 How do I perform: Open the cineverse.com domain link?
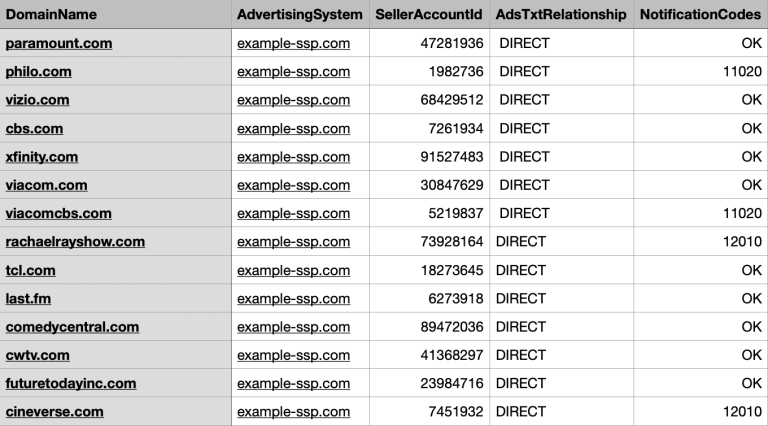click(54, 411)
